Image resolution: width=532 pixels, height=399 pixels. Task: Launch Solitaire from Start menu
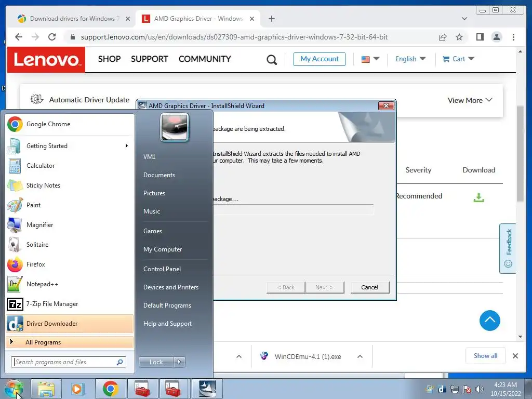point(70,244)
